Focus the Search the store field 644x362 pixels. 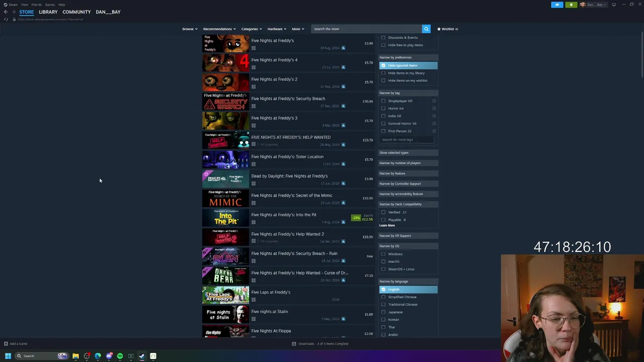(366, 29)
